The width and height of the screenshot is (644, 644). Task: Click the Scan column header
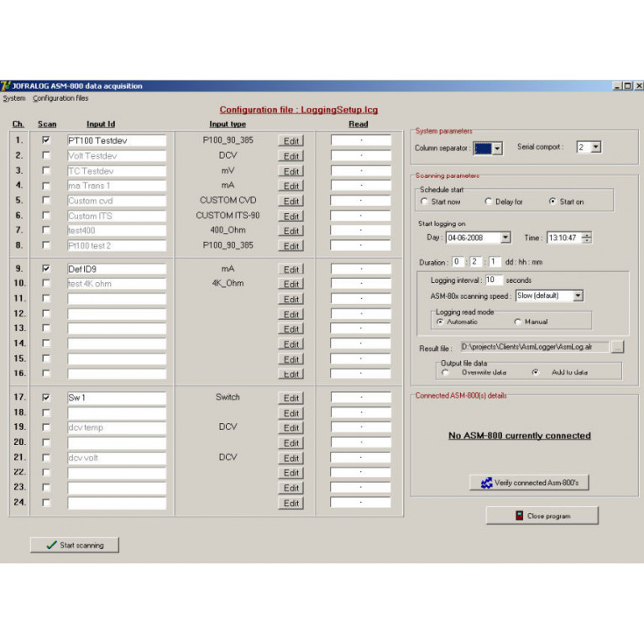(47, 123)
